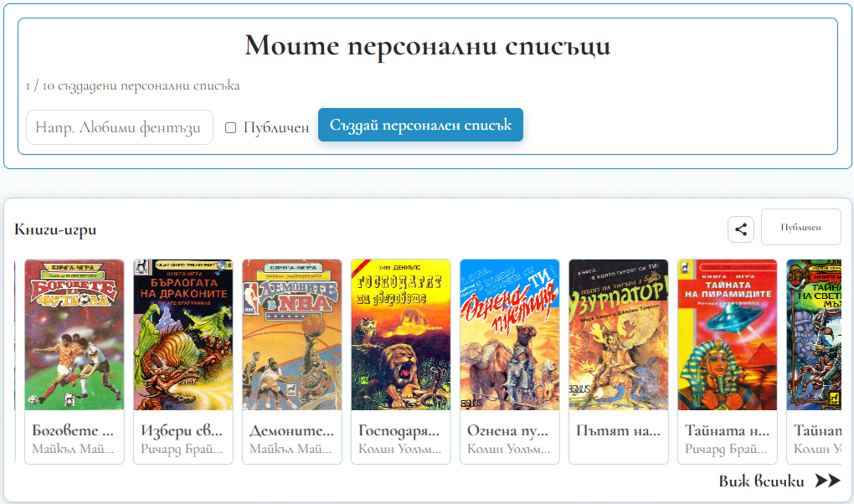Open the Тайната на пирамидите book cover
Image resolution: width=854 pixels, height=504 pixels.
pyautogui.click(x=728, y=335)
